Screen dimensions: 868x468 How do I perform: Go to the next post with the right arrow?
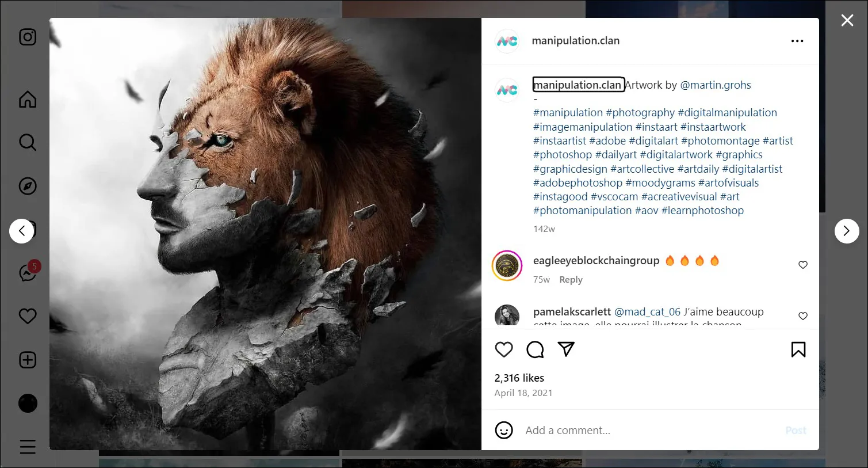[846, 231]
